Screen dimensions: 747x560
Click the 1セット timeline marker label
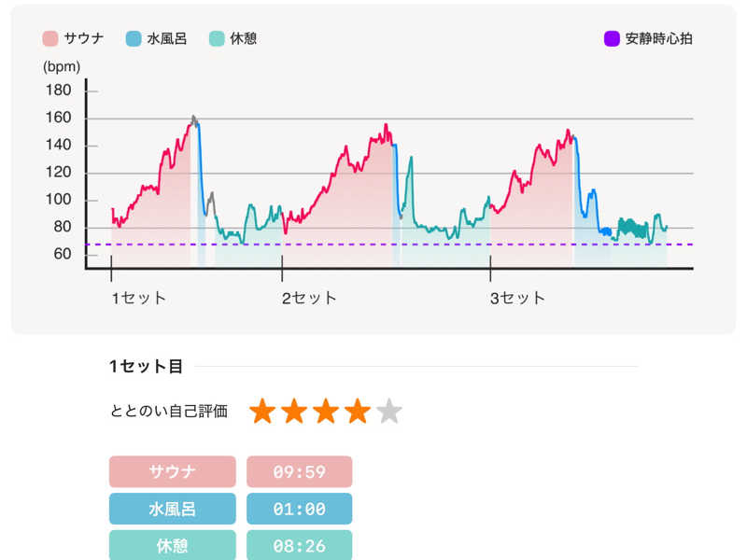138,298
